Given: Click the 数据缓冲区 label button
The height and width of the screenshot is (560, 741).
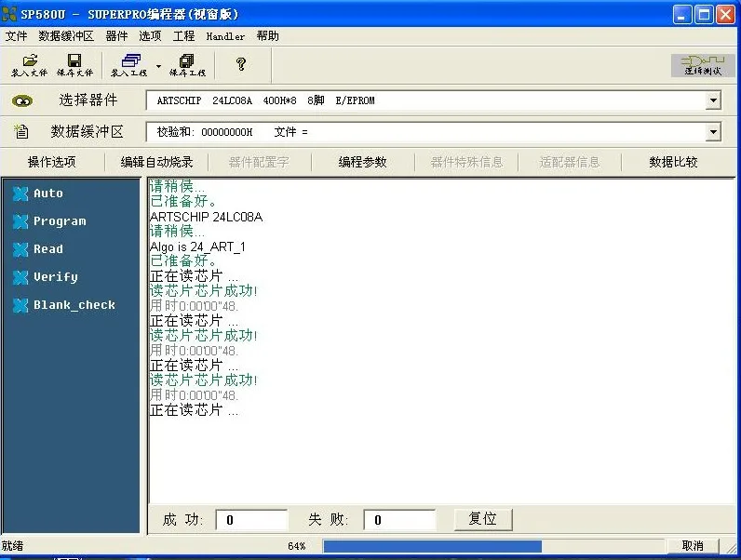Looking at the screenshot, I should (87, 132).
